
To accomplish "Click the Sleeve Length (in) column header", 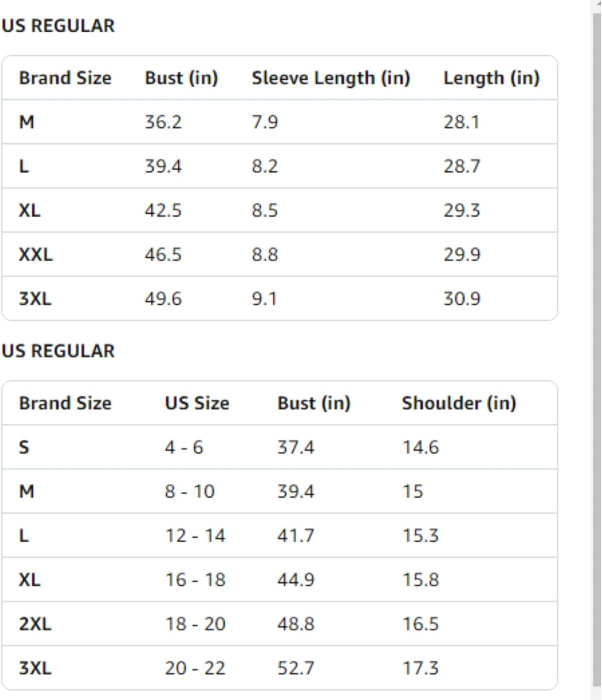I will coord(331,78).
